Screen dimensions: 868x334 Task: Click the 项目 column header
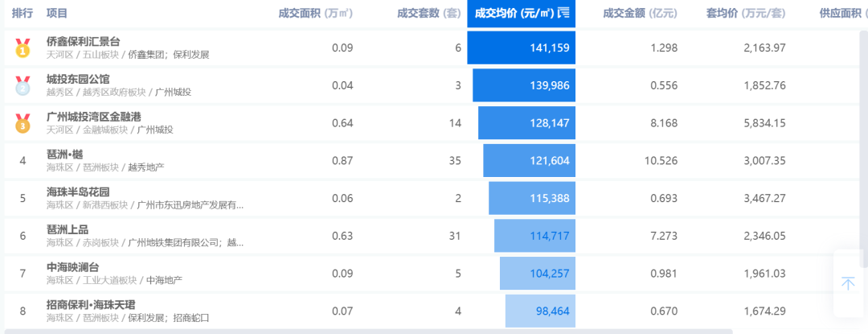click(x=57, y=14)
